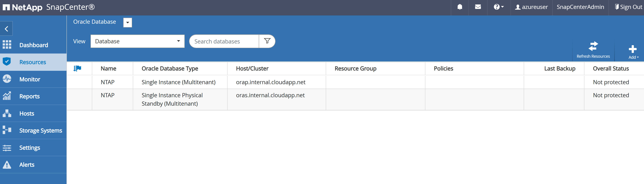
Task: Click the filter funnel icon
Action: point(267,41)
